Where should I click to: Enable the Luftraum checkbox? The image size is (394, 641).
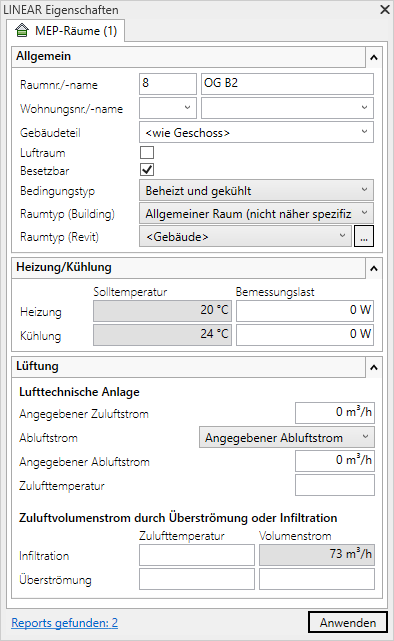point(147,152)
